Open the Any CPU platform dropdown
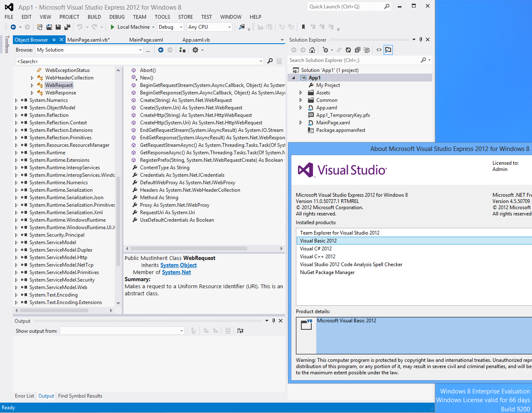Viewport: 532px width, 413px height. [209, 27]
